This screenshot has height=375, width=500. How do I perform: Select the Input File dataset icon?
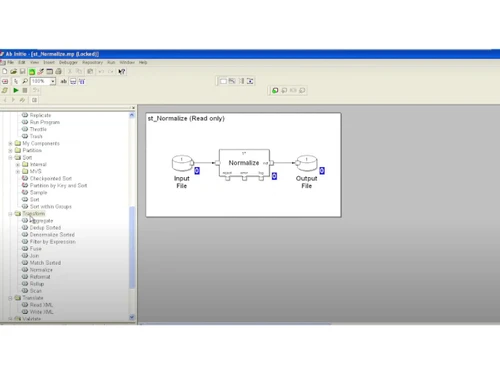click(183, 163)
